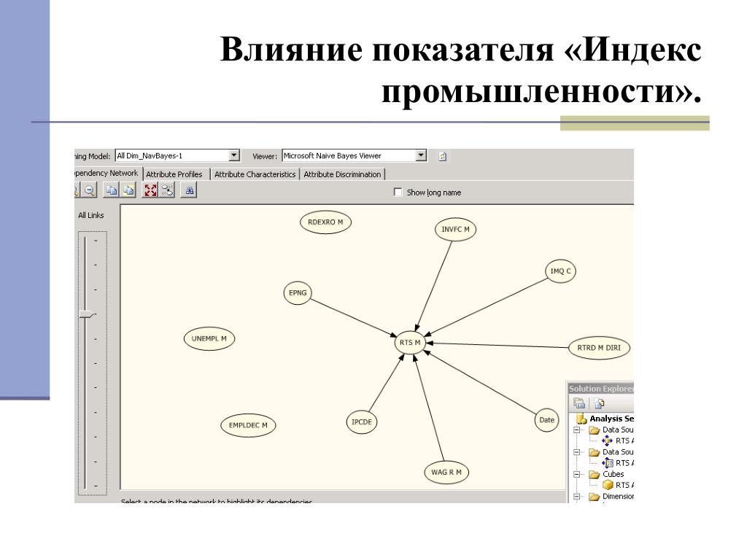Click the data source view icon under second Data Sou folder
This screenshot has width=747, height=560.
pyautogui.click(x=608, y=463)
